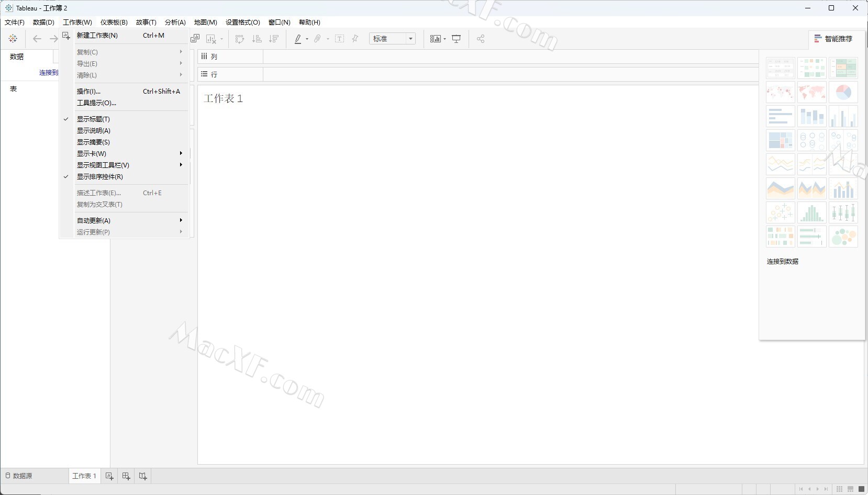Click the new story icon in bottom tab bar

(x=143, y=476)
